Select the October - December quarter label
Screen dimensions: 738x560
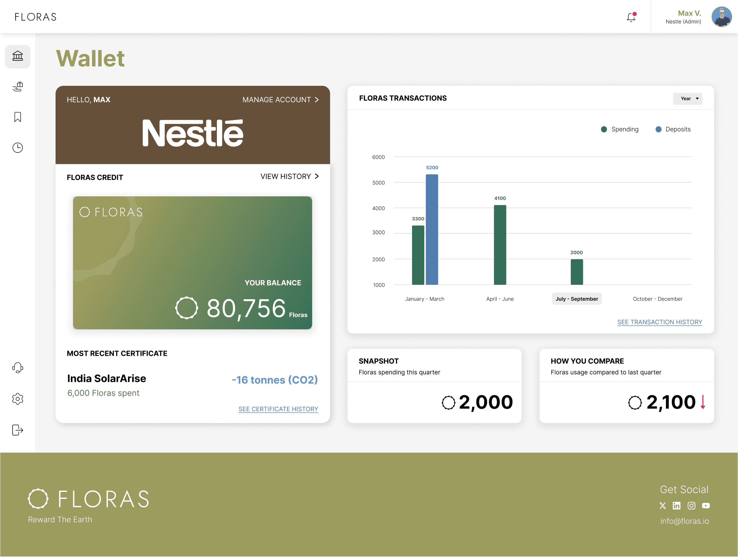click(x=658, y=299)
